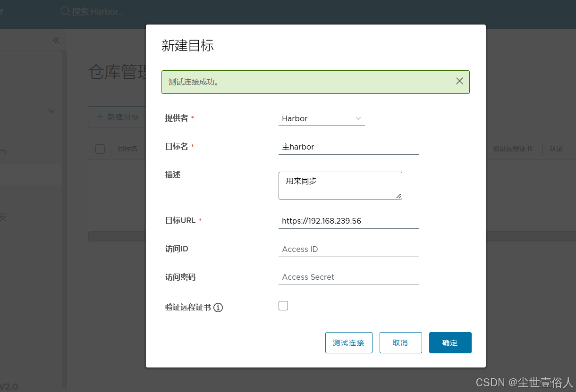Click the 目标URL input field
The width and height of the screenshot is (576, 392).
348,221
